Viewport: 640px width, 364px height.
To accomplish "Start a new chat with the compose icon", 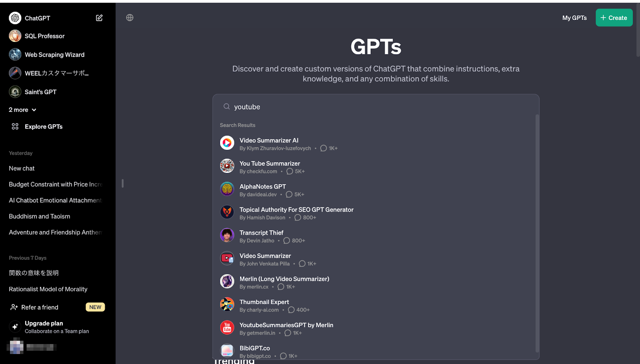I will click(99, 18).
